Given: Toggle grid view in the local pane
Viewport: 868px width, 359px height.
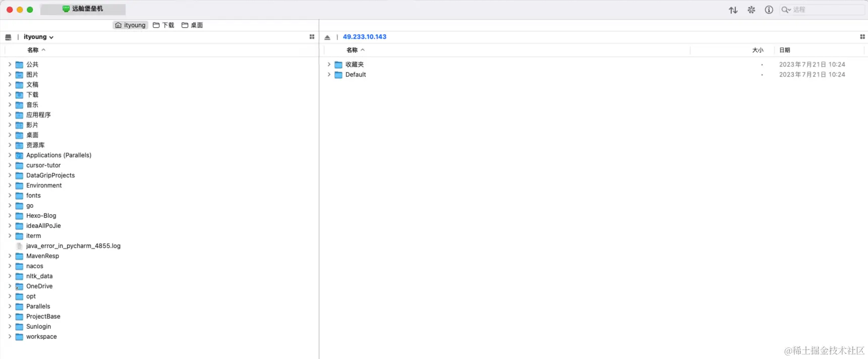Looking at the screenshot, I should (312, 37).
